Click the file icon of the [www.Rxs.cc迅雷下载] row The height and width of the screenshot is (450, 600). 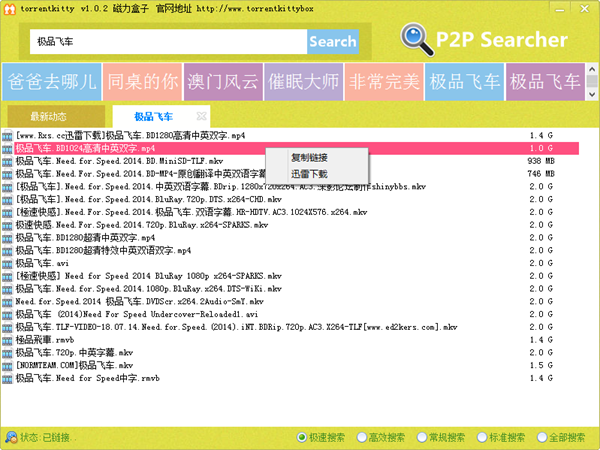pos(7,136)
